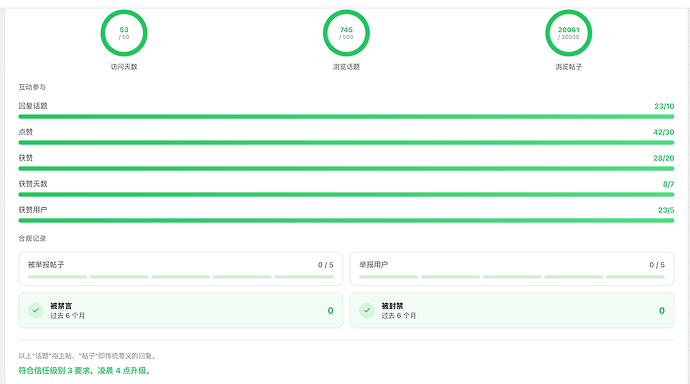Click the 被封禁 title
Screen dimensions: 690x384
pyautogui.click(x=392, y=306)
